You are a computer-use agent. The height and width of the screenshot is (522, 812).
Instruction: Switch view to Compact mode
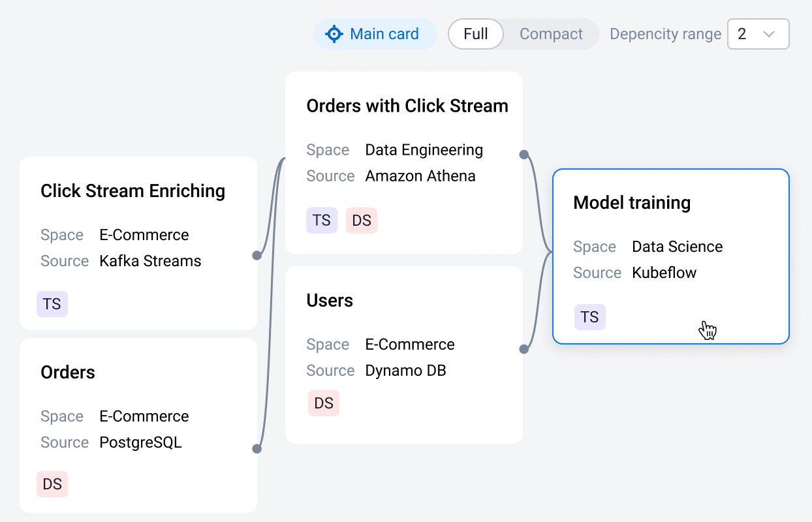(x=551, y=34)
